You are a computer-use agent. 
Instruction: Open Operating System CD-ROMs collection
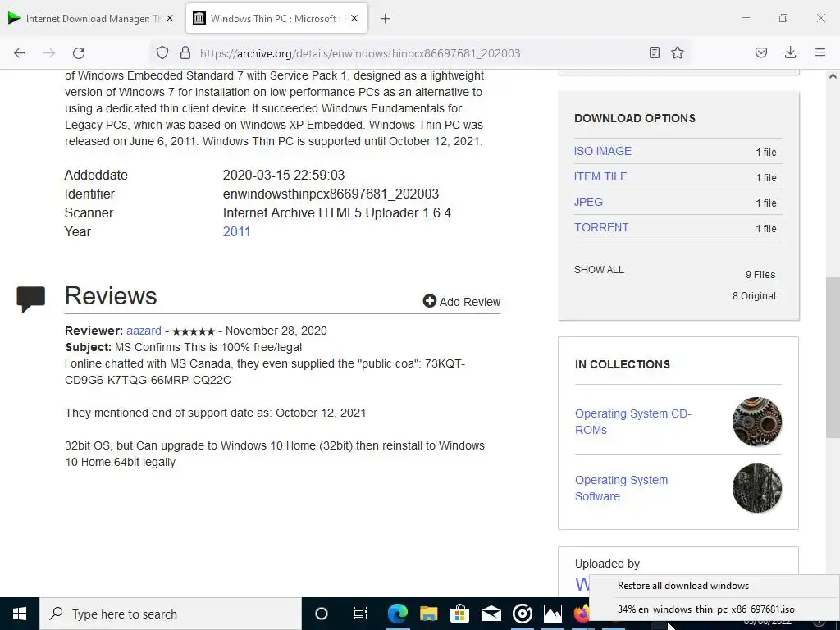click(633, 422)
